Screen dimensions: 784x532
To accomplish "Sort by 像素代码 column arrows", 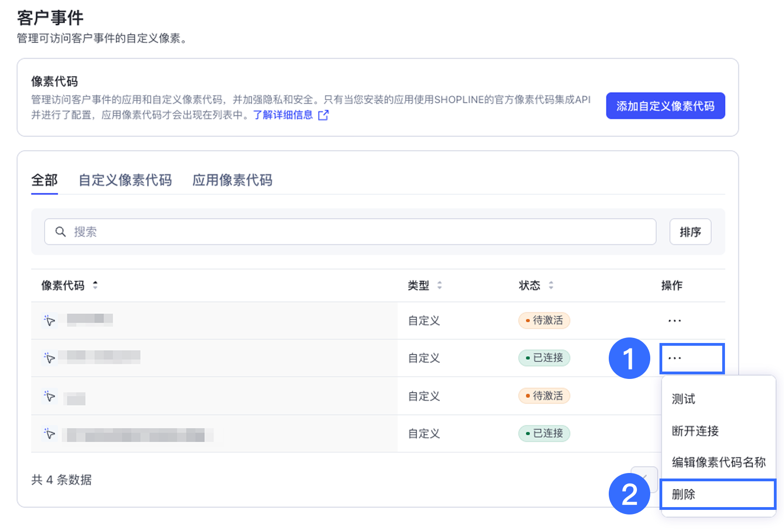I will 95,285.
